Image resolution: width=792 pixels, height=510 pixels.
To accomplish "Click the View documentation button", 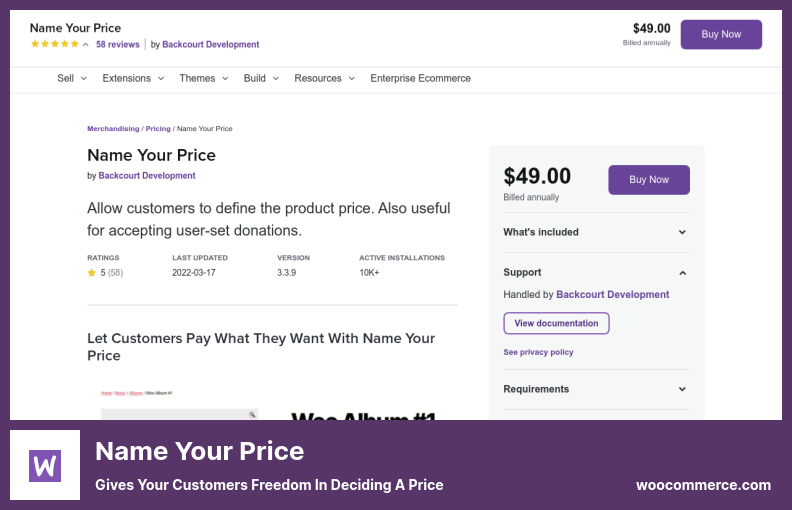I will 556,323.
